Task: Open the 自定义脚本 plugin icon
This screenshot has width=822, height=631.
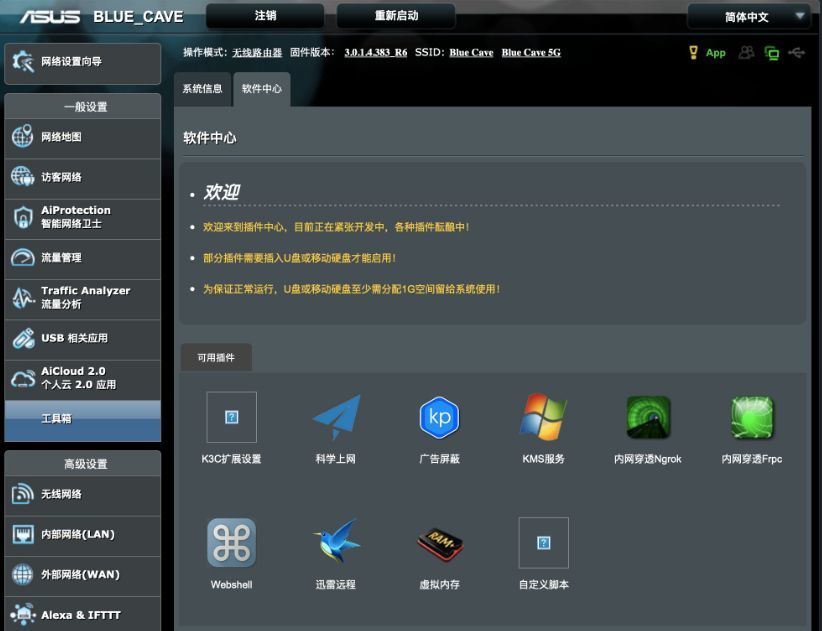Action: click(544, 543)
